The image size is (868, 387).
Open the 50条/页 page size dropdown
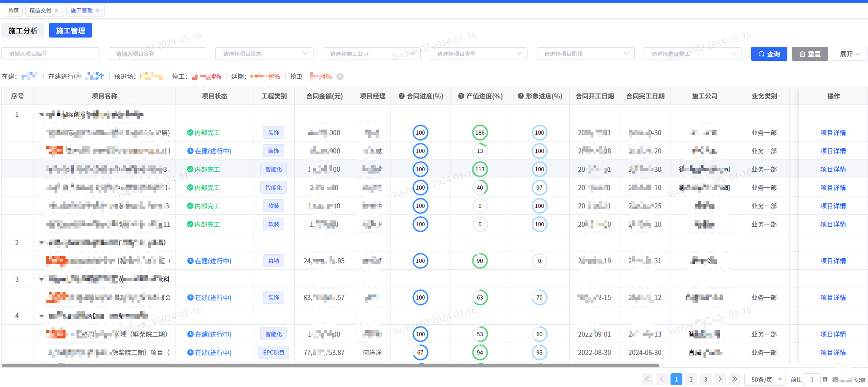765,379
